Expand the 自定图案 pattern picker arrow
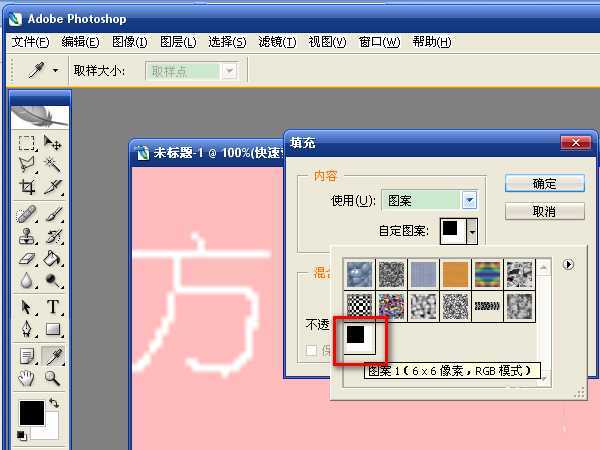The height and width of the screenshot is (450, 600). point(472,231)
